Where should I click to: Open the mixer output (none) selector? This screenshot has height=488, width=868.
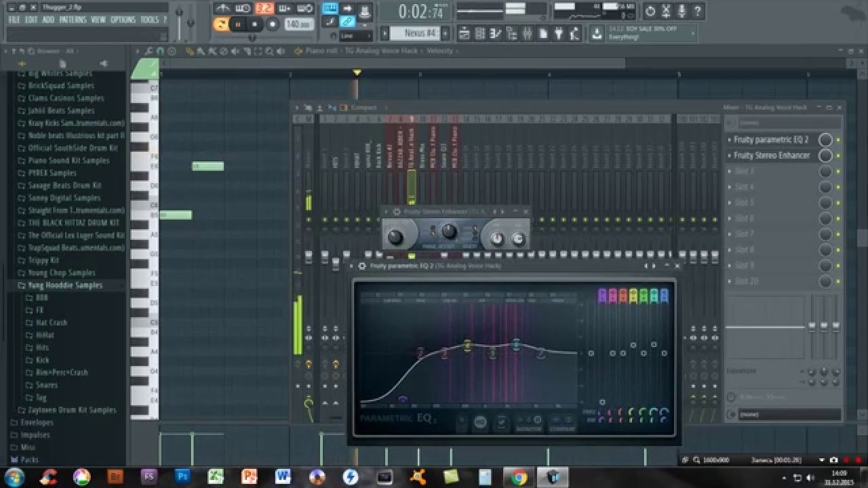tap(789, 414)
